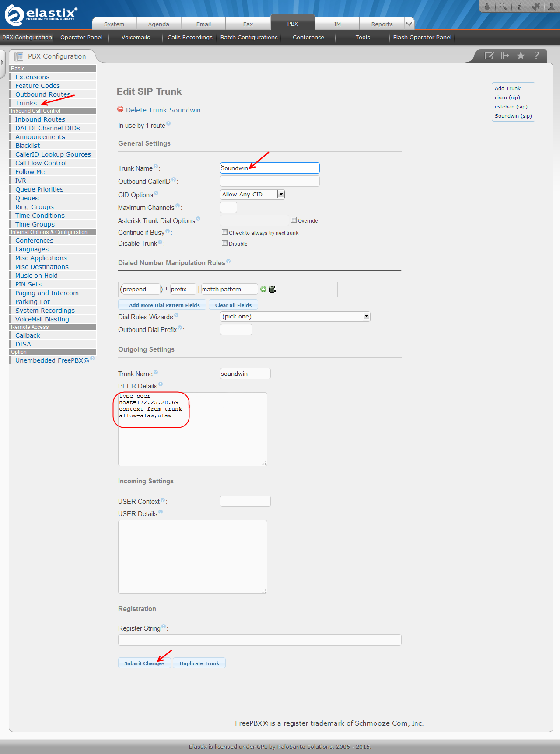
Task: Click Add Trunk link in sidebar
Action: point(507,88)
